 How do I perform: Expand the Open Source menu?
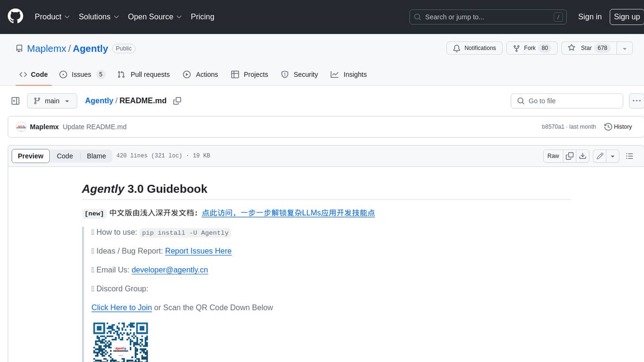click(x=155, y=17)
